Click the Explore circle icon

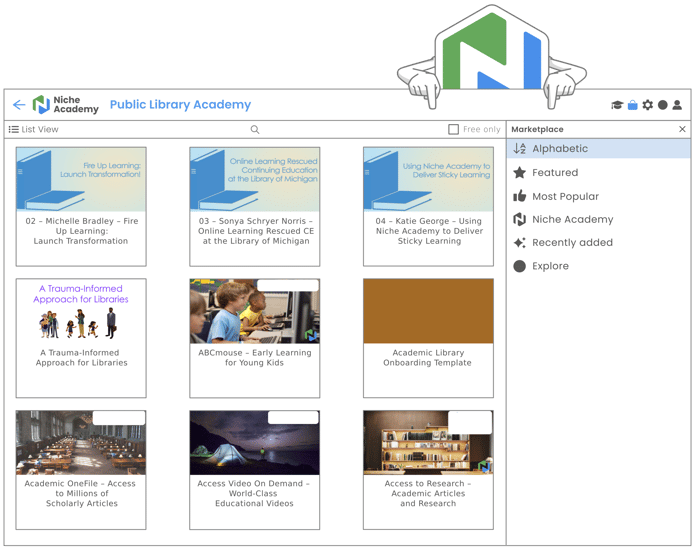[x=520, y=266]
